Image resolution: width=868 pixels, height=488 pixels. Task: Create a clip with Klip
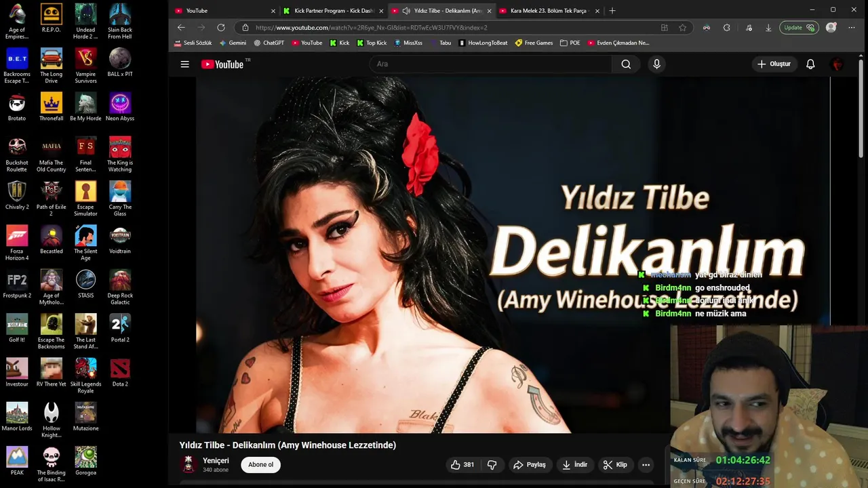point(615,464)
